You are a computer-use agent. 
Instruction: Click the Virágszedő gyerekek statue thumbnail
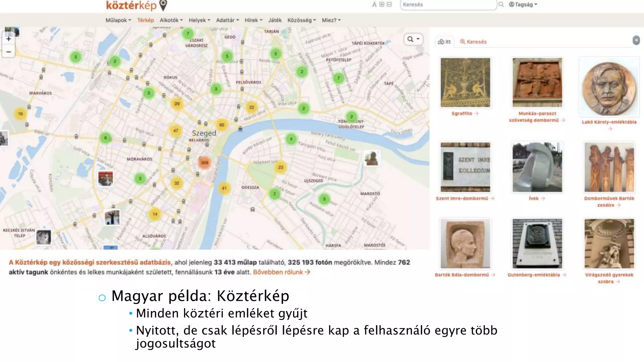click(609, 244)
